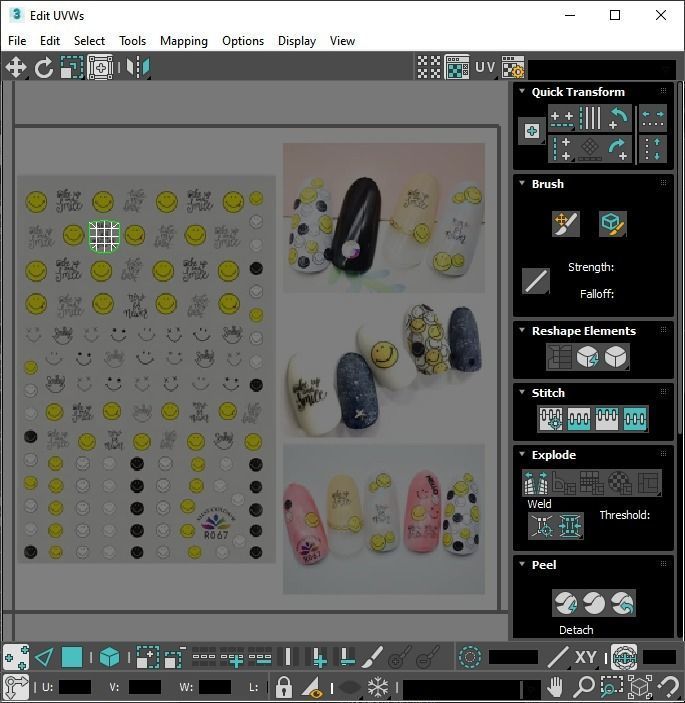The width and height of the screenshot is (685, 703).
Task: Click Rotate 90 degrees clockwise icon
Action: coord(618,149)
